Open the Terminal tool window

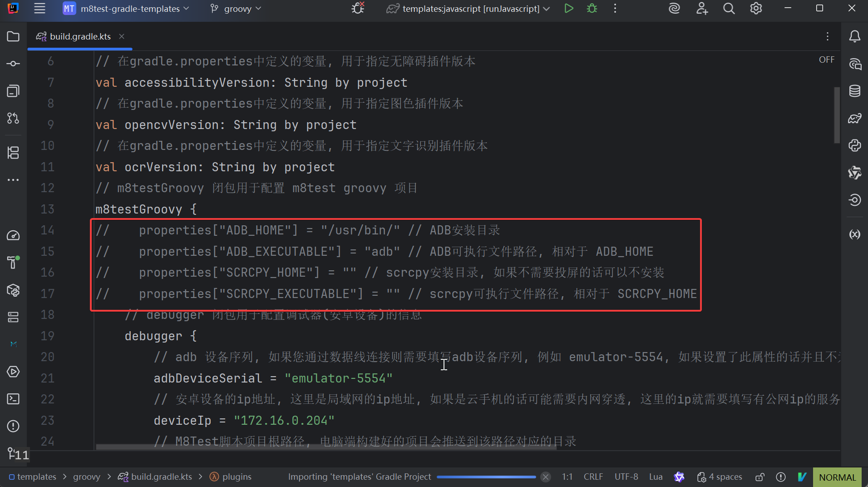(x=13, y=399)
